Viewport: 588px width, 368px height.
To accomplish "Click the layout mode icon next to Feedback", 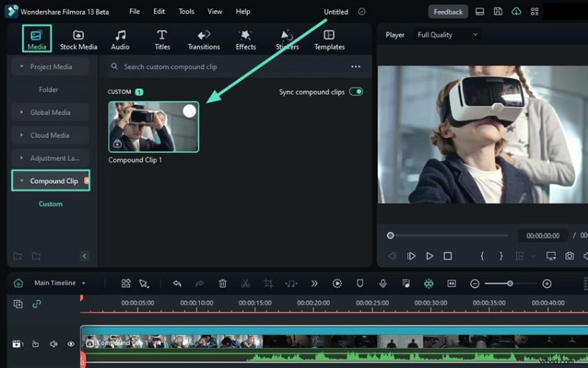I will click(479, 12).
